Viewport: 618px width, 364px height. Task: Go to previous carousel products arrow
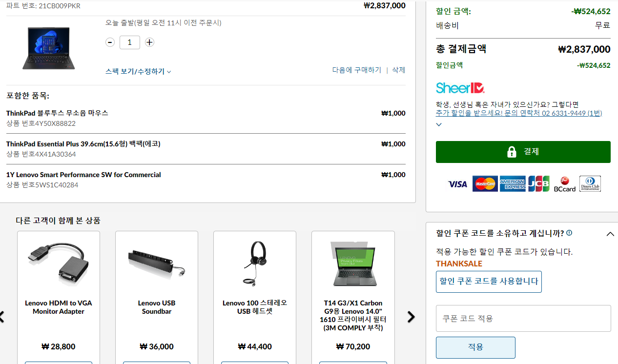tap(2, 317)
